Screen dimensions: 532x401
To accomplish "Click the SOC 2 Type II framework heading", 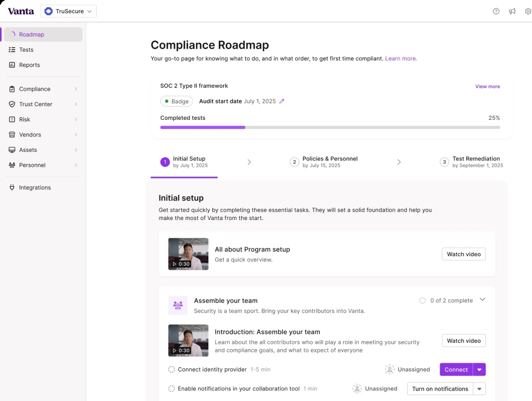I will [194, 86].
